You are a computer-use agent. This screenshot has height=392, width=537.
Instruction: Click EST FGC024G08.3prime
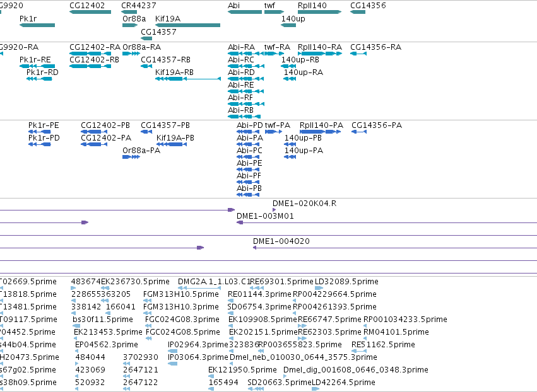pos(182,320)
